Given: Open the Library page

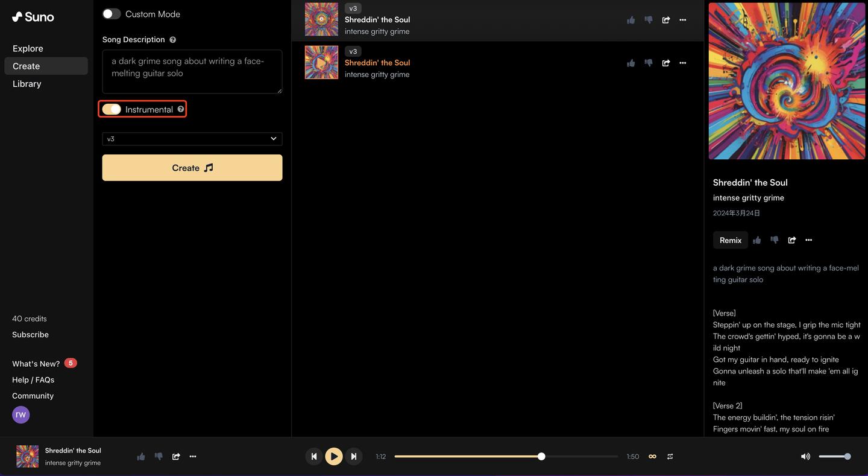Looking at the screenshot, I should click(x=27, y=84).
